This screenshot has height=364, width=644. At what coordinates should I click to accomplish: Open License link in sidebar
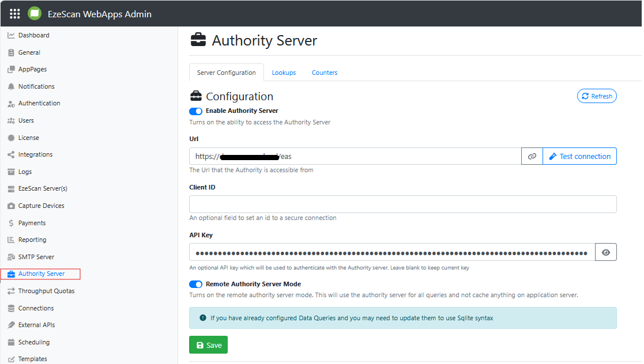coord(29,138)
